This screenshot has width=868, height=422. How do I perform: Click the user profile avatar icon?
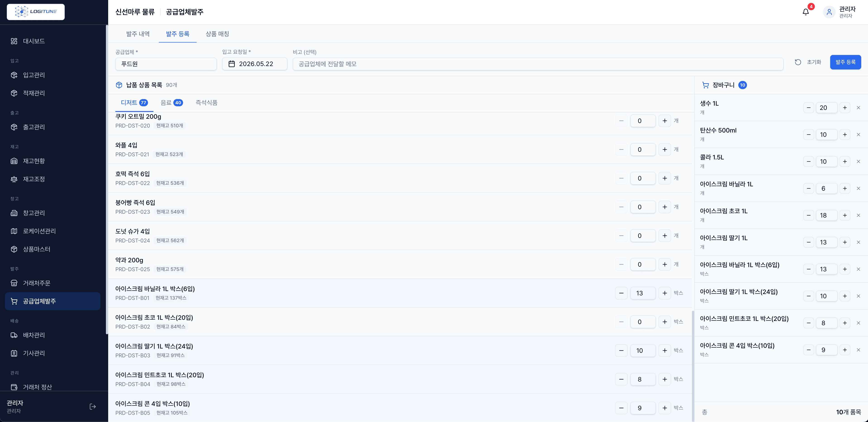click(829, 12)
